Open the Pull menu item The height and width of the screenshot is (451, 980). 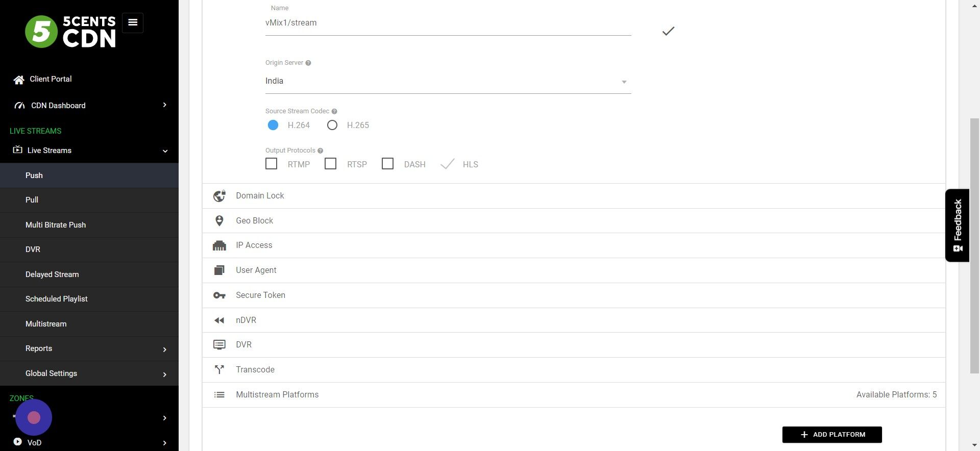pyautogui.click(x=89, y=200)
